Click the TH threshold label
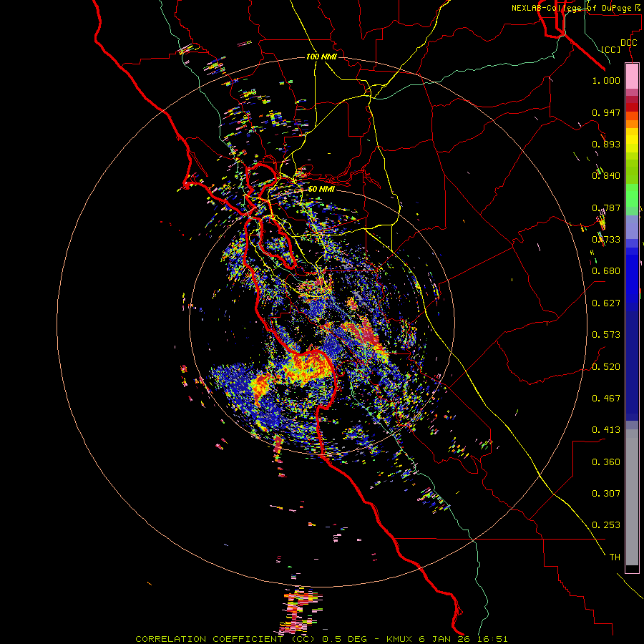 615,557
